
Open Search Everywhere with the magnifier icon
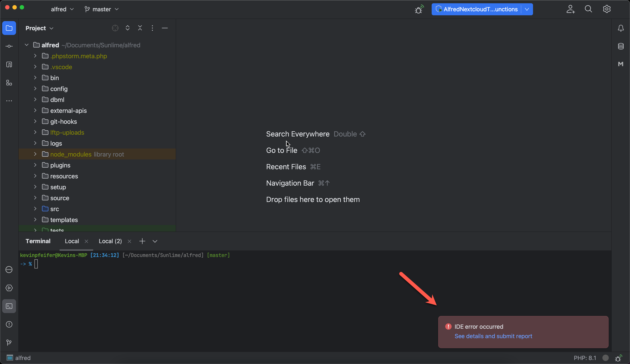pos(588,9)
